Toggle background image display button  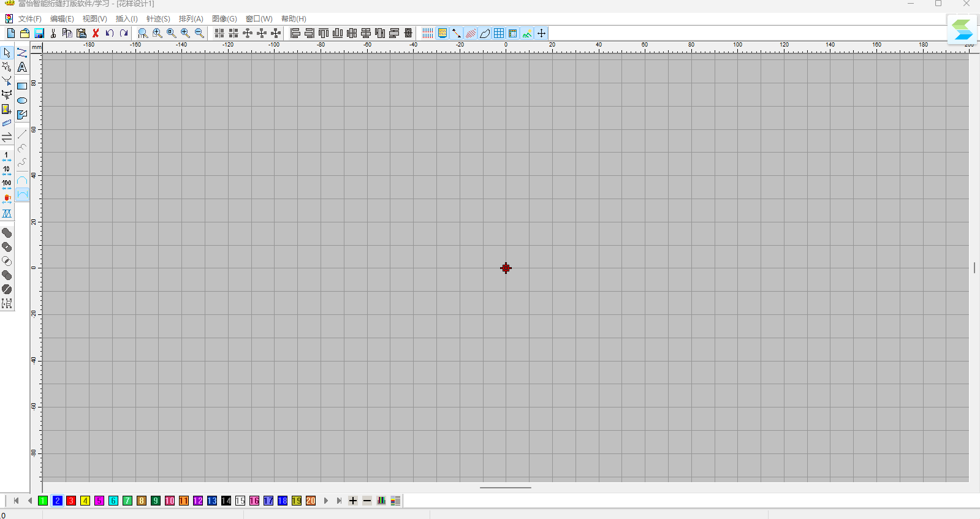[x=527, y=33]
